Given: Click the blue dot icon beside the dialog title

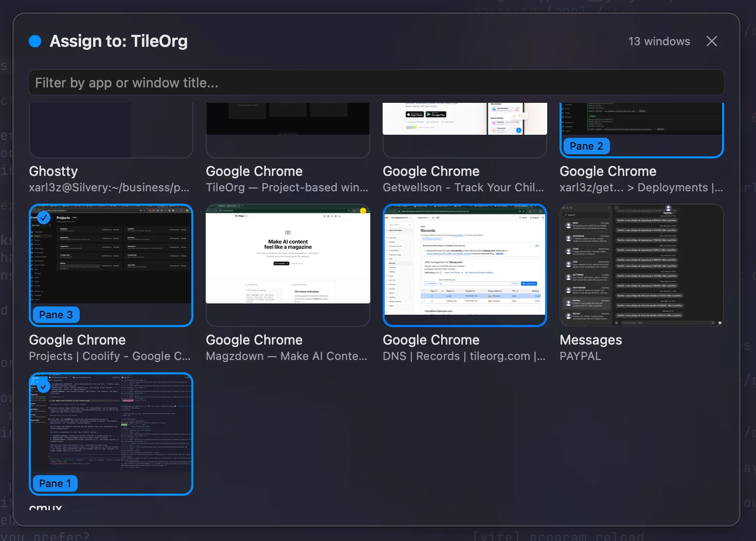Looking at the screenshot, I should click(x=34, y=41).
